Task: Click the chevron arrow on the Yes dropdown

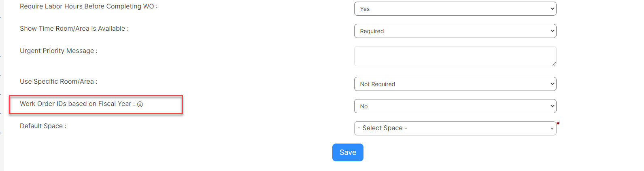Action: (553, 9)
